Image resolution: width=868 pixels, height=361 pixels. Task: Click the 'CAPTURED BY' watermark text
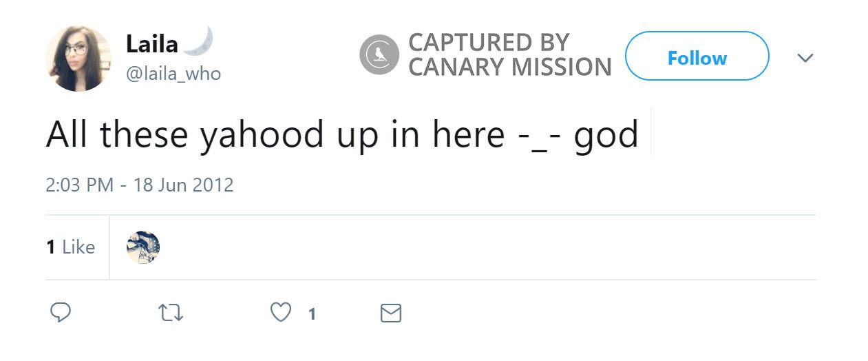489,43
